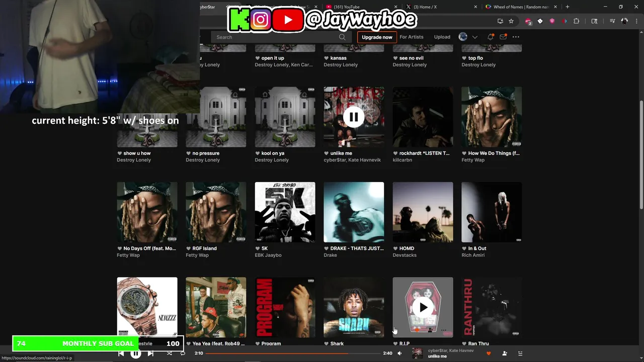Toggle like heart on 5K
Screen dimensions: 644x362
pos(258,248)
